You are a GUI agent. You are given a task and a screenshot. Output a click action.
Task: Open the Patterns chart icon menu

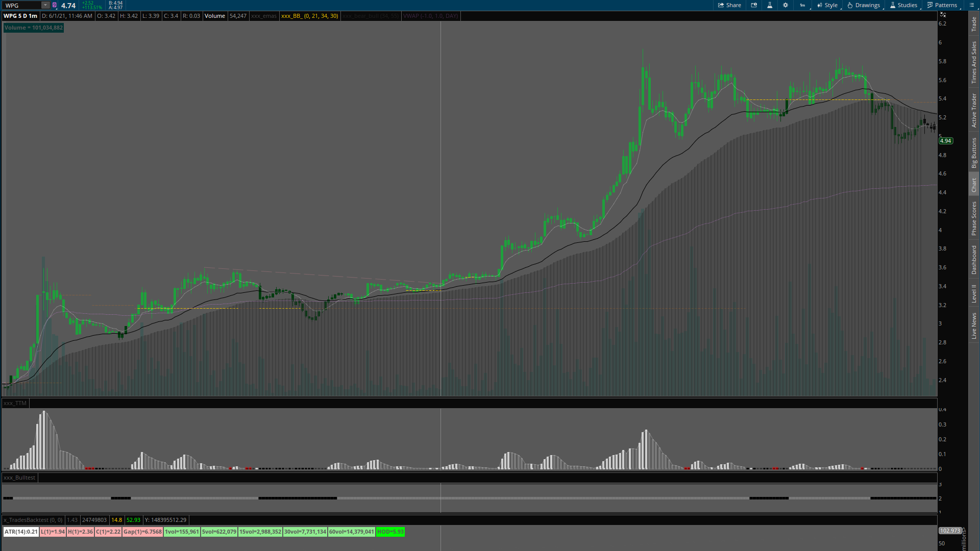pyautogui.click(x=942, y=5)
